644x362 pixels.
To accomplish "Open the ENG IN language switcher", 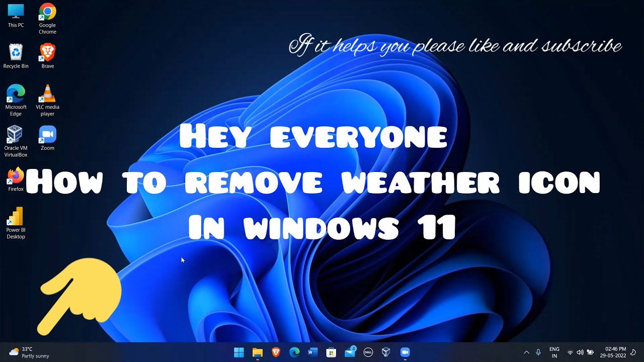I will (554, 352).
